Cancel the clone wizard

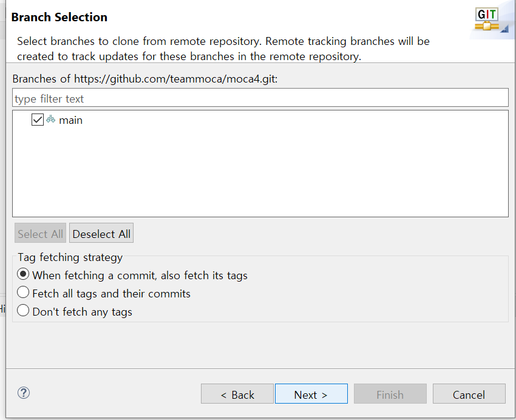coord(469,394)
